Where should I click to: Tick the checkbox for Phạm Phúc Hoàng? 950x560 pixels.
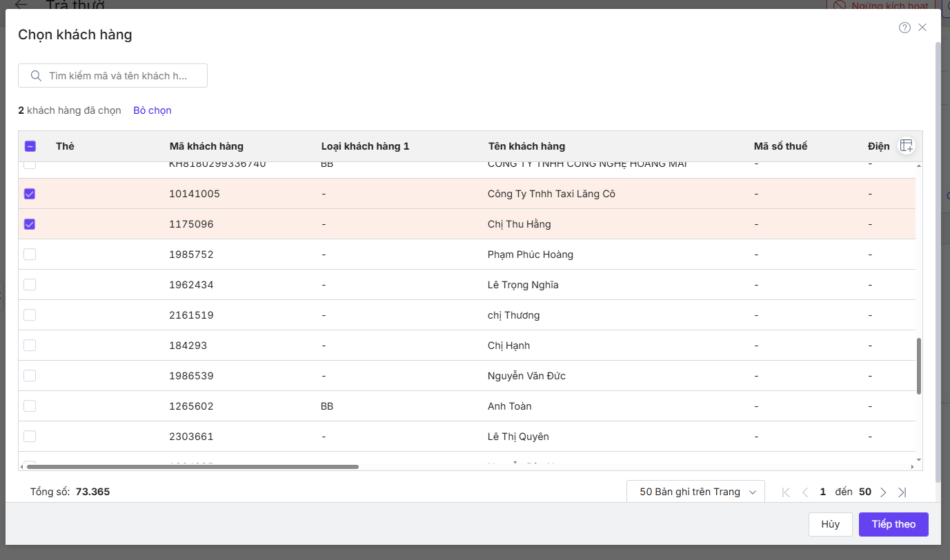30,254
